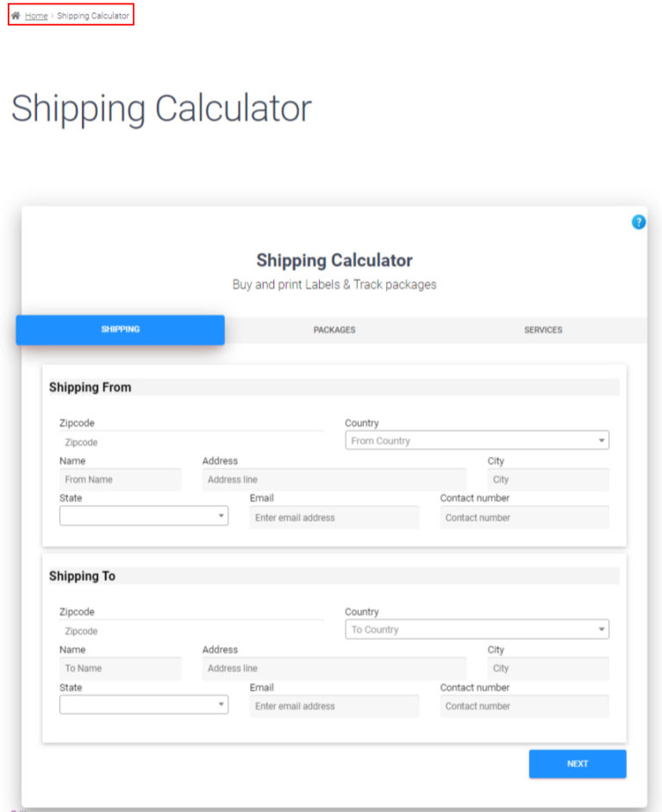Expand the State dropdown under Shipping From
662x812 pixels.
pos(144,515)
